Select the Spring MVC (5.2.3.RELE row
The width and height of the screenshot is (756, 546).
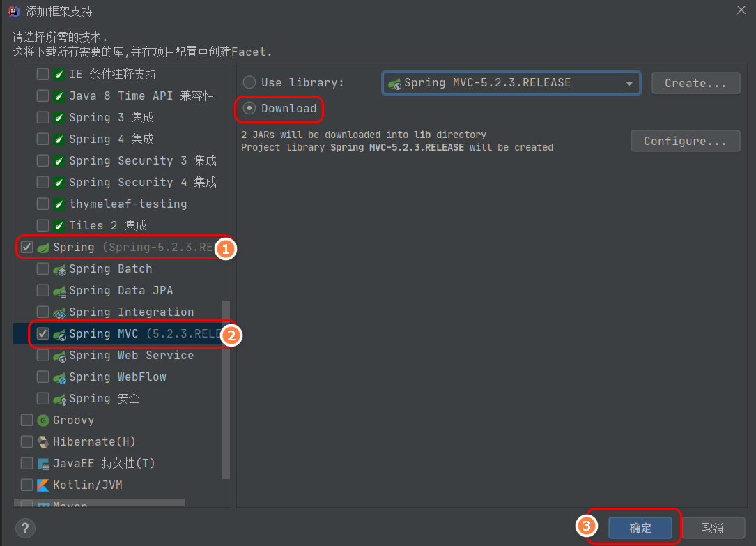coord(121,334)
